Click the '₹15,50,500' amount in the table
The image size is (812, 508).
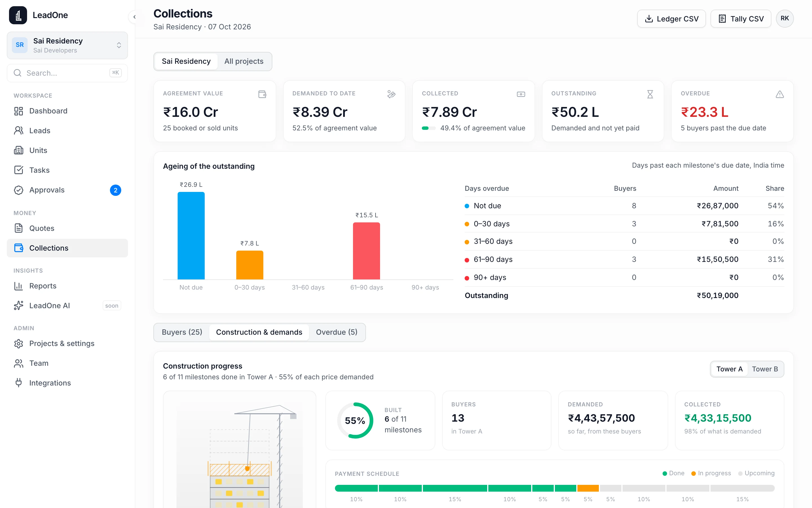718,259
